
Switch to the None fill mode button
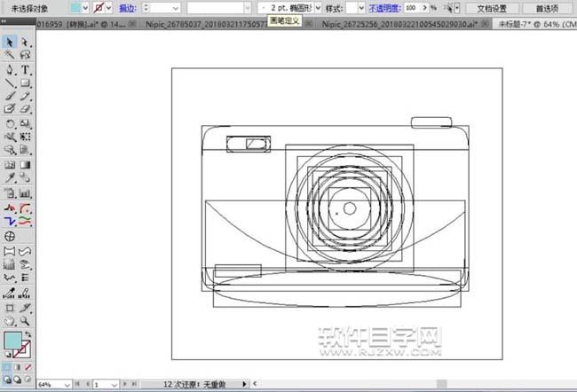pos(29,366)
